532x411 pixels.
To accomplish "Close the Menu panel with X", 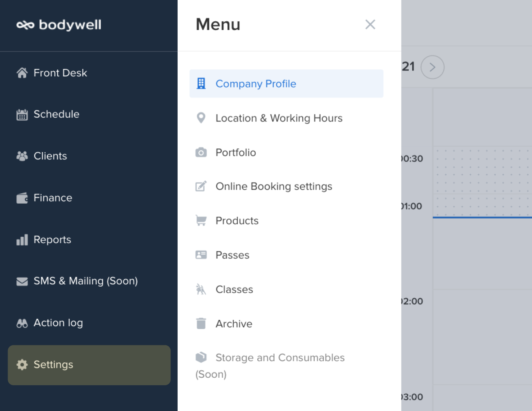I will pyautogui.click(x=370, y=25).
